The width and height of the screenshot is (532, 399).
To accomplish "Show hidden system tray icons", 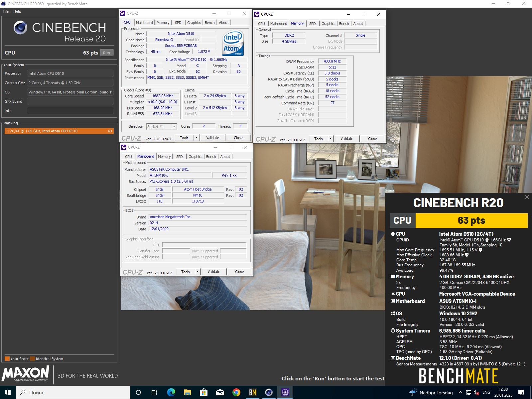I will 461,392.
